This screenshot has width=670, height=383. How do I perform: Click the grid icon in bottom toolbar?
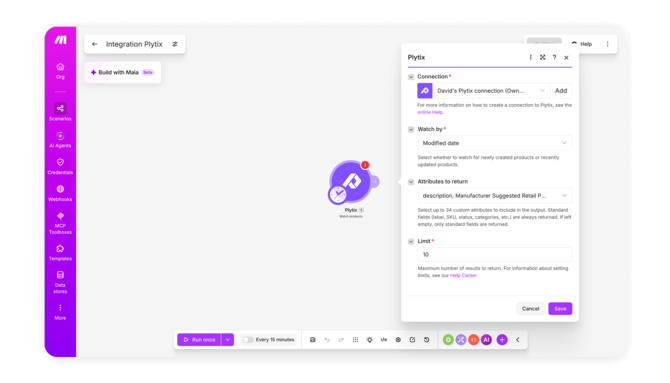pos(356,340)
